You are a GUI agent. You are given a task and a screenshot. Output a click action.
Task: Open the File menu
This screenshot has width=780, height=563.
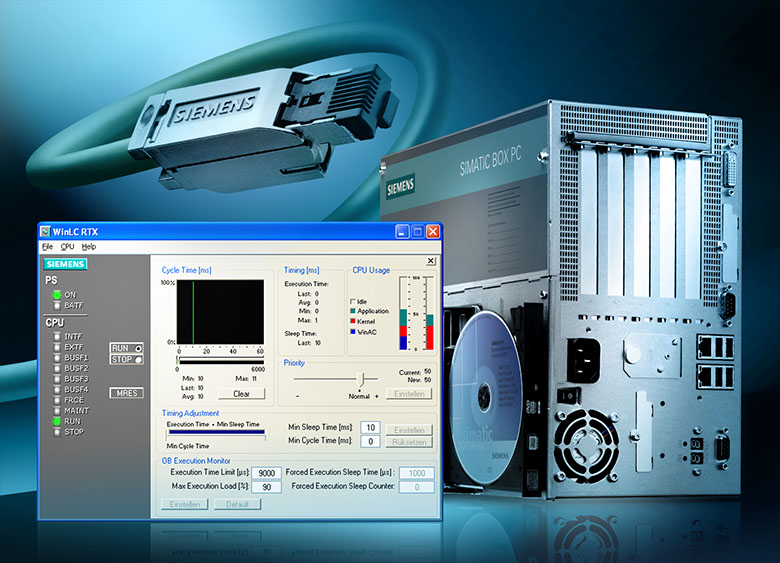[x=47, y=246]
